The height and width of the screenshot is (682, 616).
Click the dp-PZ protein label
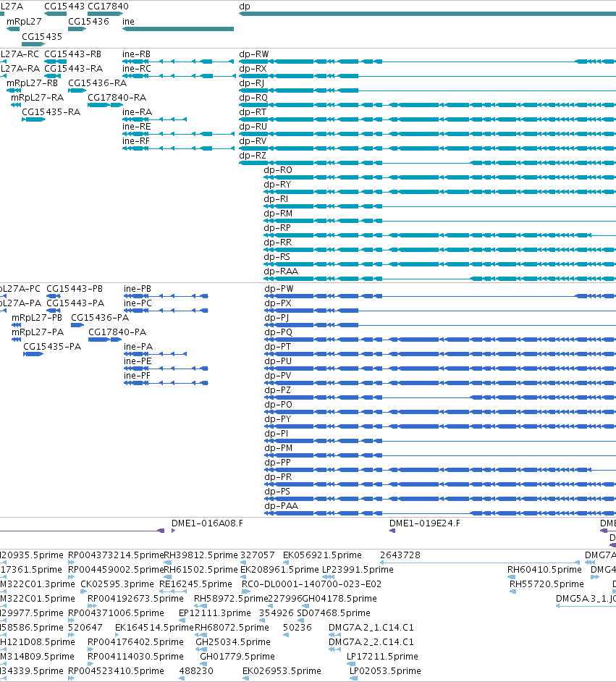click(x=278, y=390)
